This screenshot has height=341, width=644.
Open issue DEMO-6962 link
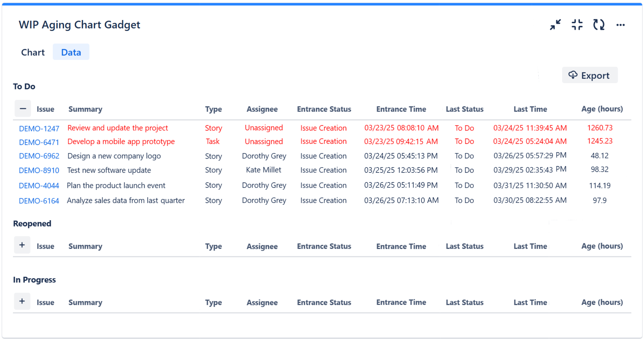(39, 156)
